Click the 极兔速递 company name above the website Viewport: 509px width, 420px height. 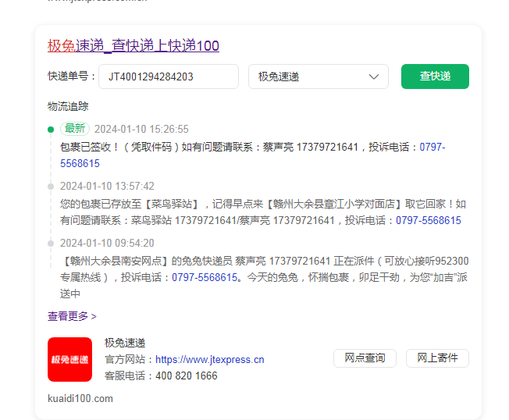tap(125, 343)
